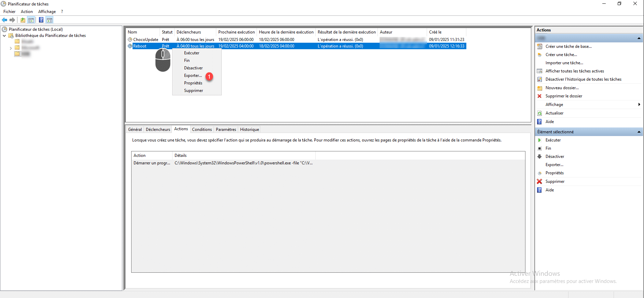Click the blue help toolbar icon
The width and height of the screenshot is (644, 298).
tap(41, 20)
